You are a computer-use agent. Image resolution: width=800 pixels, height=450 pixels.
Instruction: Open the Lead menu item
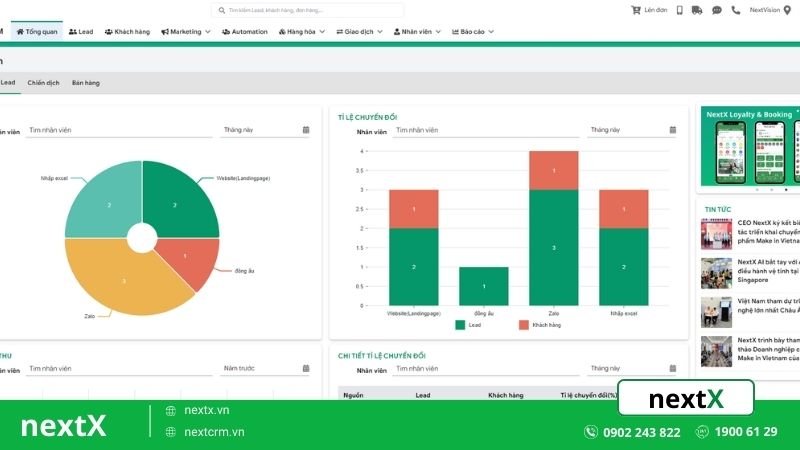tap(81, 32)
